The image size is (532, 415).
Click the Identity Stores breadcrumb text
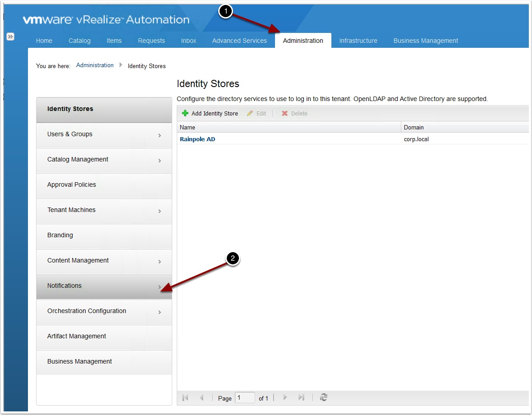[x=147, y=66]
